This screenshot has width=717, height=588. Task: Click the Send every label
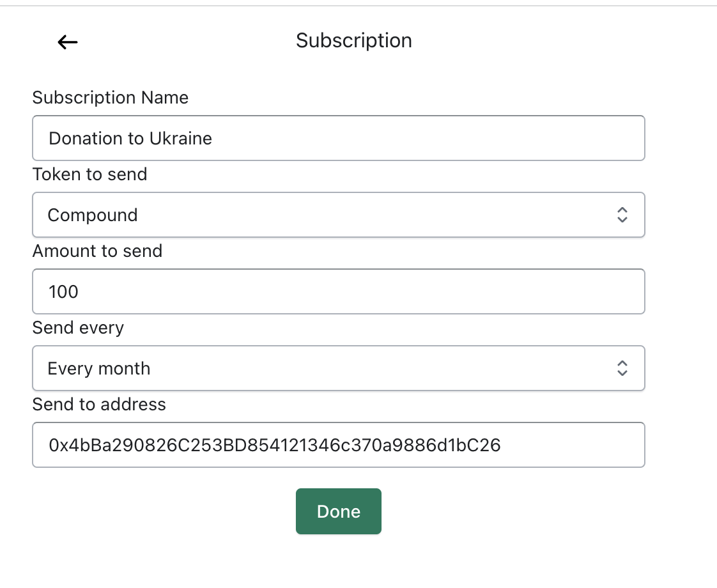point(78,327)
